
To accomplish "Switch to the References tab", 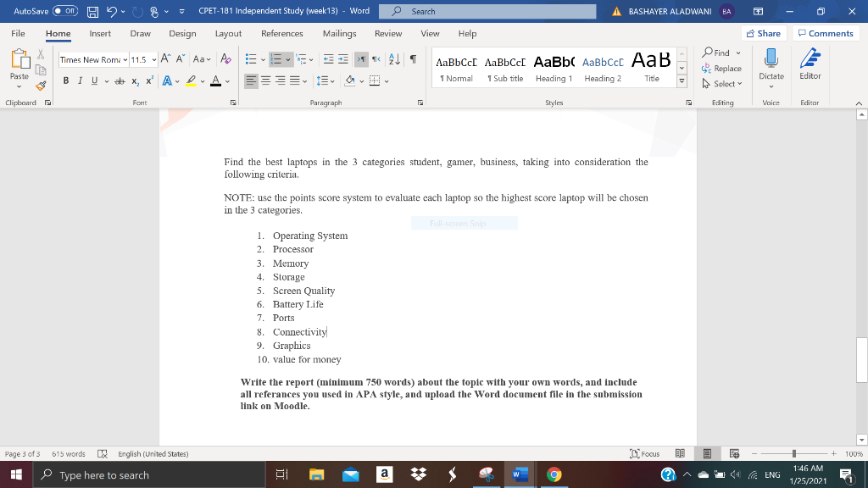I will (281, 34).
